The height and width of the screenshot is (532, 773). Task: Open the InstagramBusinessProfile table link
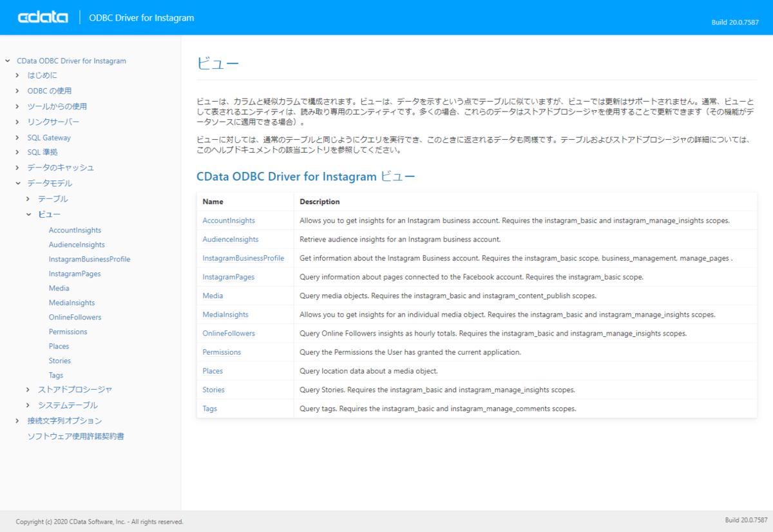(x=243, y=258)
